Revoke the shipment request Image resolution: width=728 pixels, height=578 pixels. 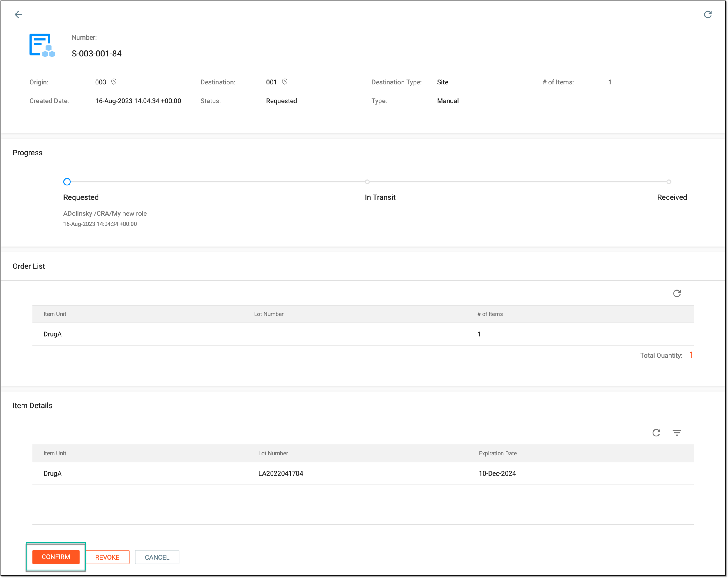point(107,557)
